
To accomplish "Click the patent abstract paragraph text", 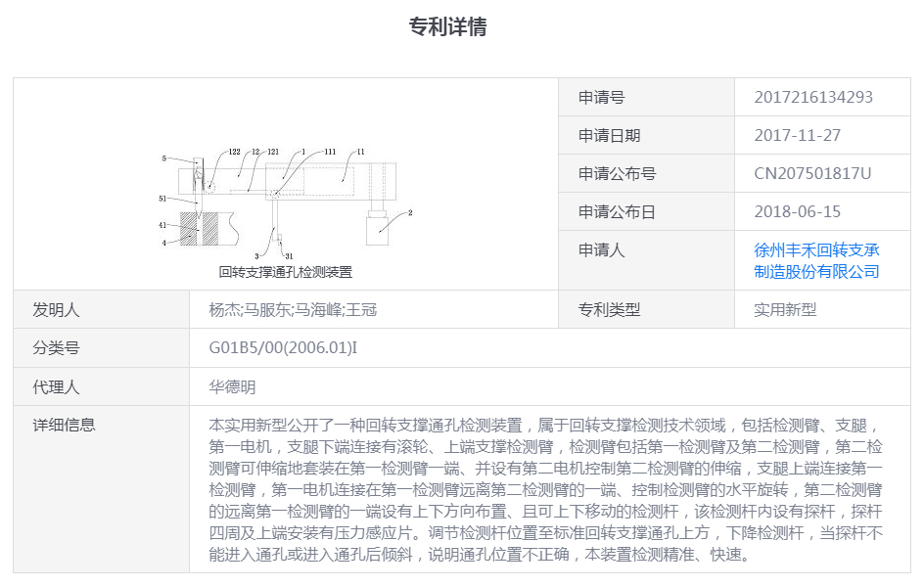I will point(548,489).
